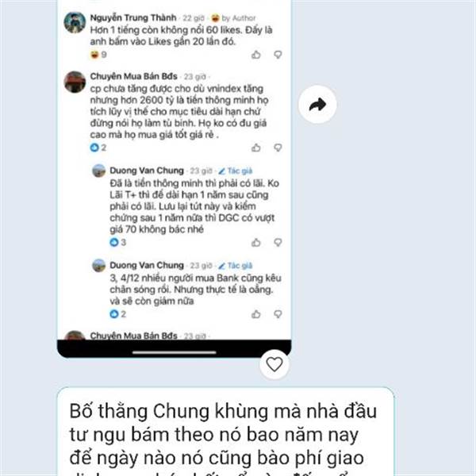Screen dimensions: 476x476
Task: Dislike Nguyễn Trung Thành's comment with thumbs-down
Action: 278,55
